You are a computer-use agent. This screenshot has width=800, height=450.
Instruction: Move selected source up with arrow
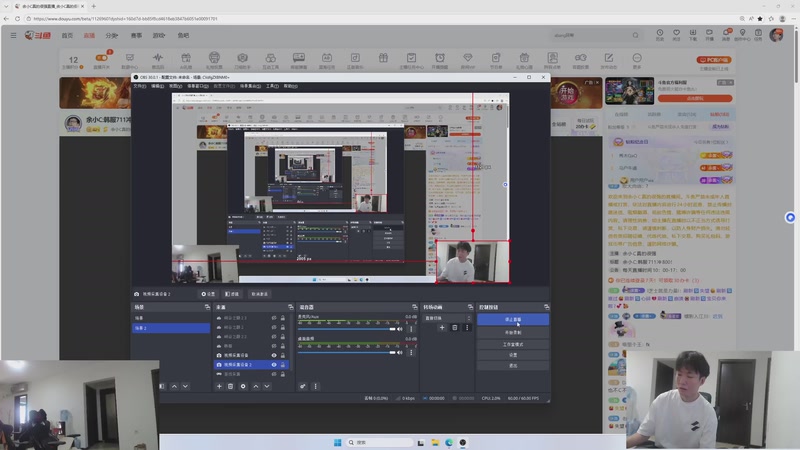(x=255, y=386)
